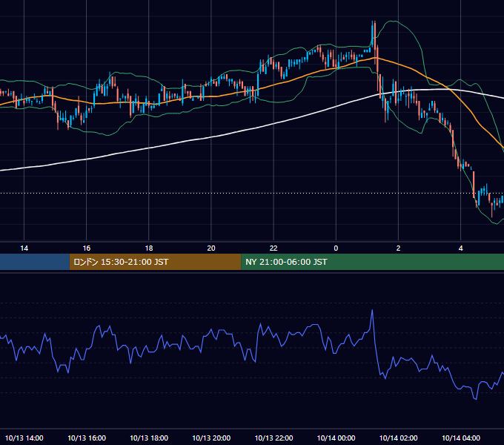Click the 10/13 18:00 date label
The height and width of the screenshot is (445, 504).
pyautogui.click(x=149, y=438)
